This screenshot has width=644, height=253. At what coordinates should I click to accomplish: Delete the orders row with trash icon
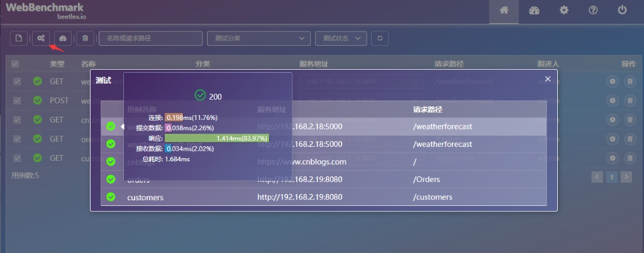(630, 139)
